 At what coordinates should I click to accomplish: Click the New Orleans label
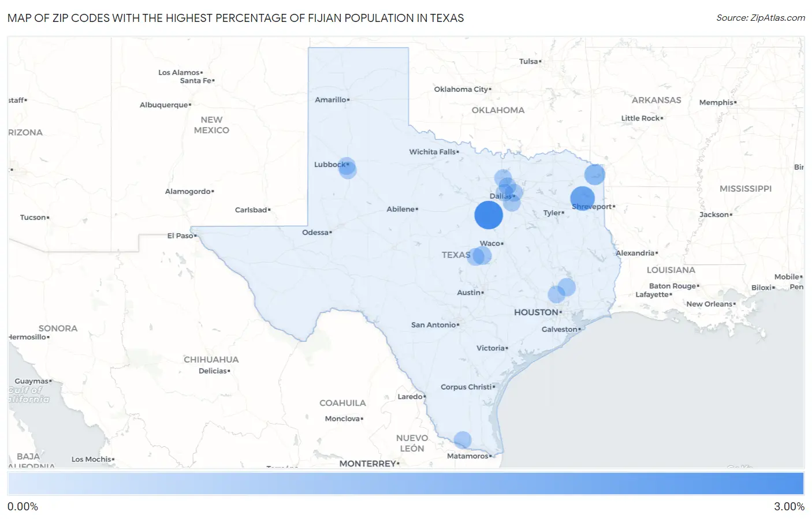pyautogui.click(x=709, y=304)
